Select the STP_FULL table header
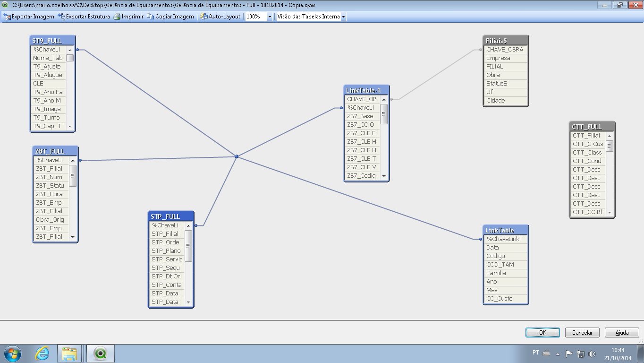Screen dimensions: 644x363 (171, 216)
